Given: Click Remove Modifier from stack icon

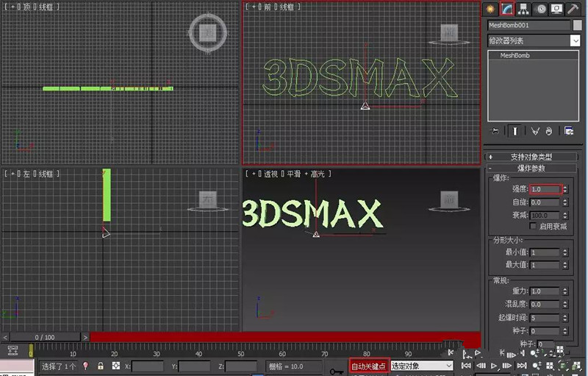Looking at the screenshot, I should click(x=549, y=131).
